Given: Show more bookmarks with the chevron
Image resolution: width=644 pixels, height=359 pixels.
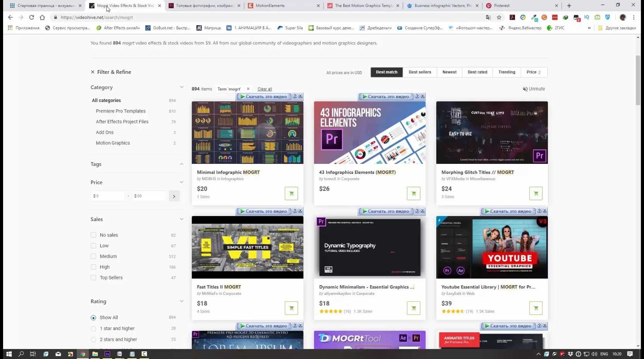Looking at the screenshot, I should click(589, 28).
